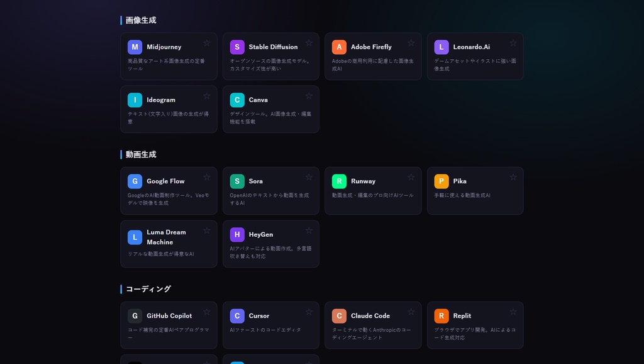Star GitHub Copilot
Viewport: 644px width, 364px height.
click(206, 312)
